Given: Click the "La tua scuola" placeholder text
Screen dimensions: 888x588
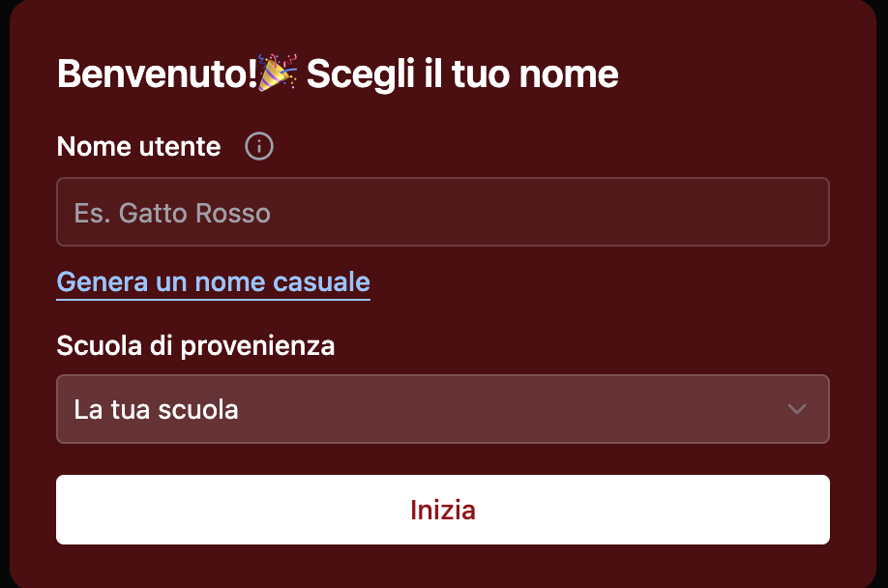Looking at the screenshot, I should pos(156,409).
